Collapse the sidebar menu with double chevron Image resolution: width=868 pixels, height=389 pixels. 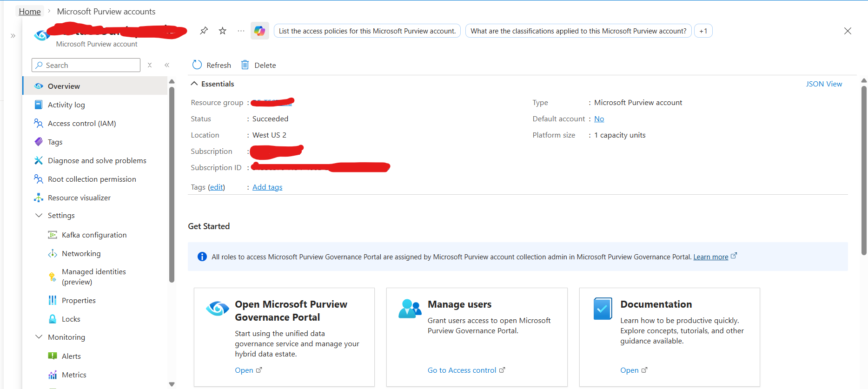point(167,65)
